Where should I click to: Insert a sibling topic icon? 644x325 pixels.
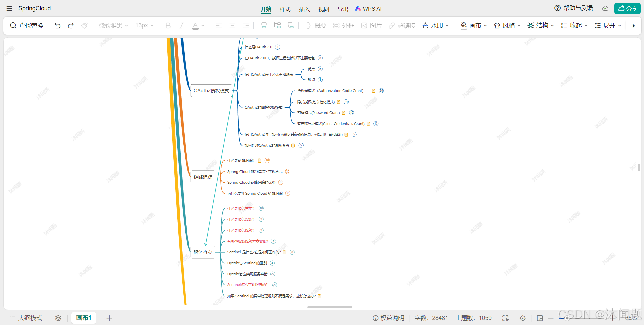coord(264,26)
